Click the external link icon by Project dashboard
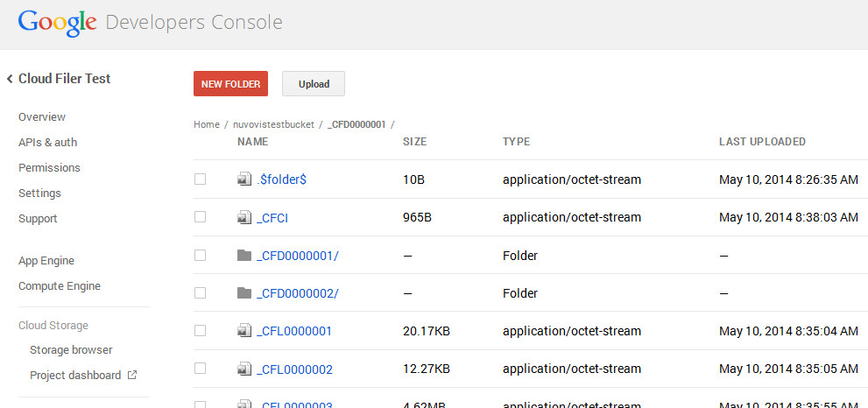Image resolution: width=868 pixels, height=408 pixels. pyautogui.click(x=132, y=375)
